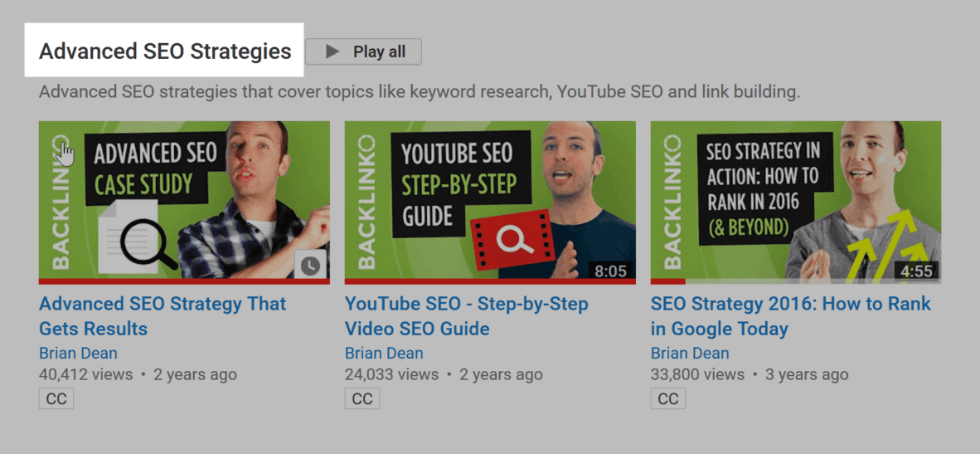Screen dimensions: 980x454
Task: Visit Brian Dean channel under second video
Action: click(x=384, y=353)
